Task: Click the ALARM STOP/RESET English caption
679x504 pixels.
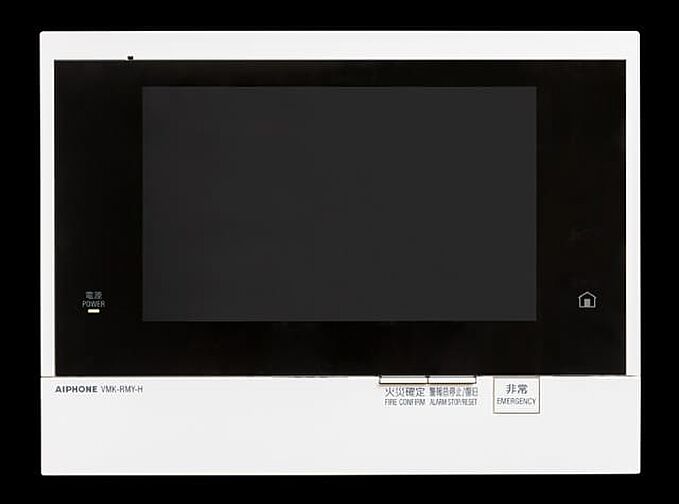Action: pyautogui.click(x=453, y=402)
